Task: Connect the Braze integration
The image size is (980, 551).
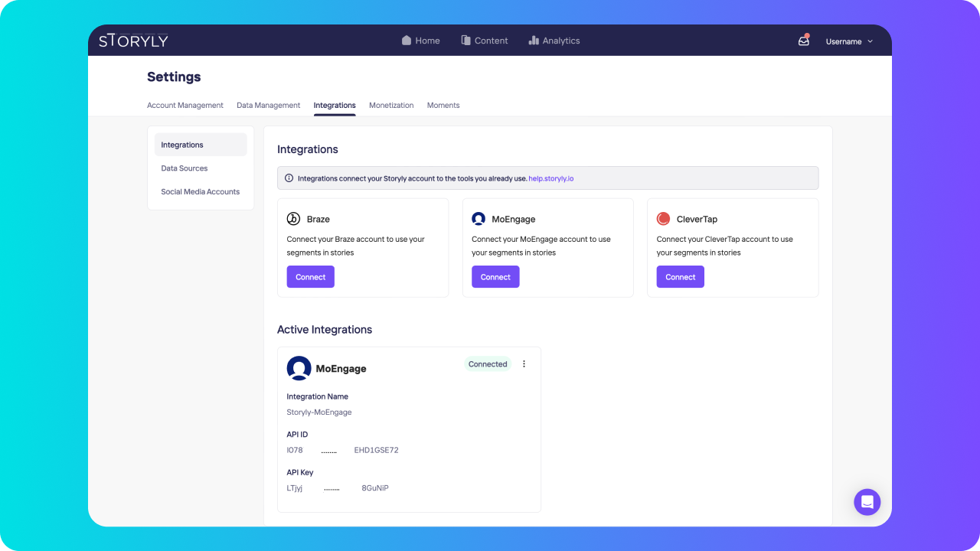Action: tap(311, 277)
